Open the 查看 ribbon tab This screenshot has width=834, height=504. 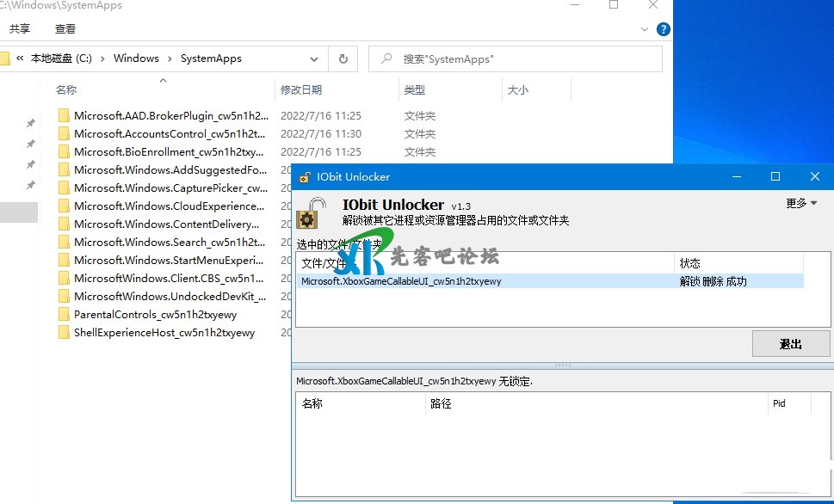coord(65,28)
